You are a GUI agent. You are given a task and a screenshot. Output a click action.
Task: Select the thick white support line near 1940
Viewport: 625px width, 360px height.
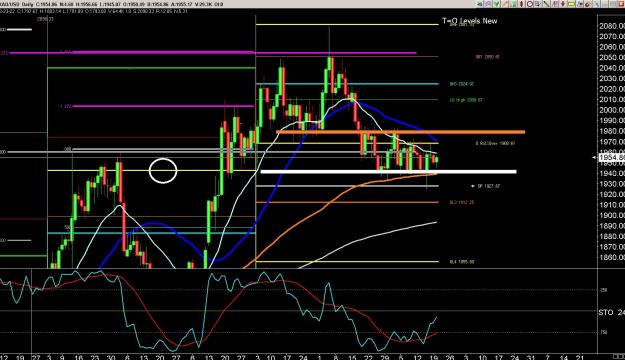pyautogui.click(x=388, y=172)
